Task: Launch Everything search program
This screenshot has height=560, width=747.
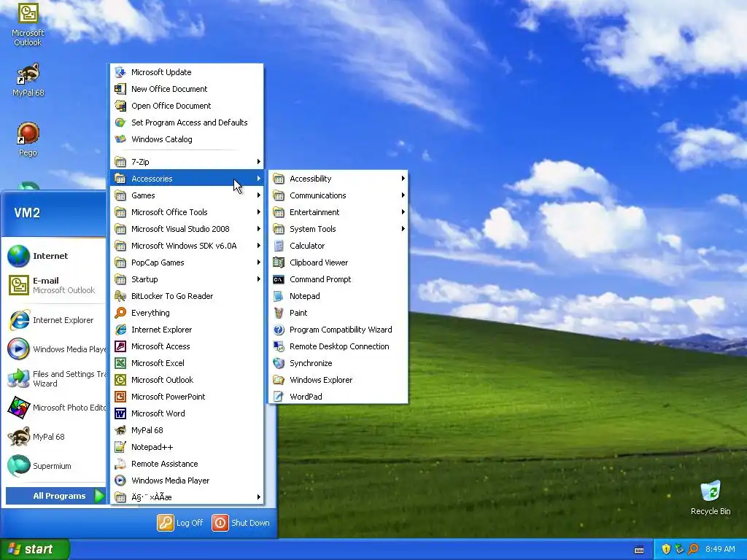Action: 187,312
